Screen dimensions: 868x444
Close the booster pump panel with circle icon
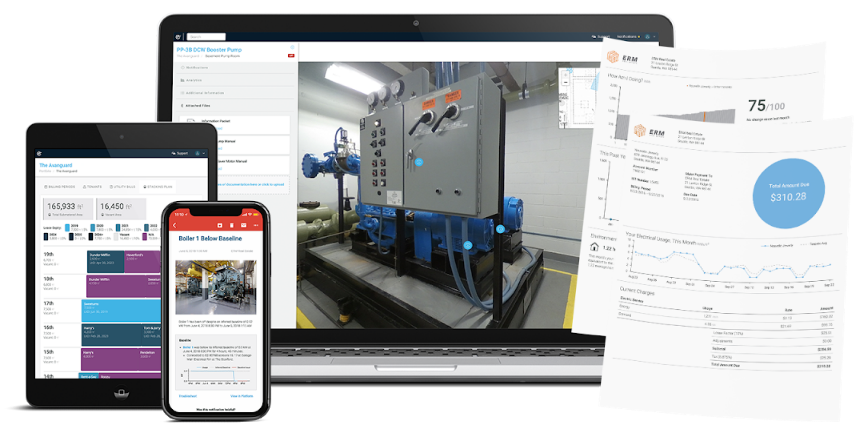pyautogui.click(x=292, y=47)
